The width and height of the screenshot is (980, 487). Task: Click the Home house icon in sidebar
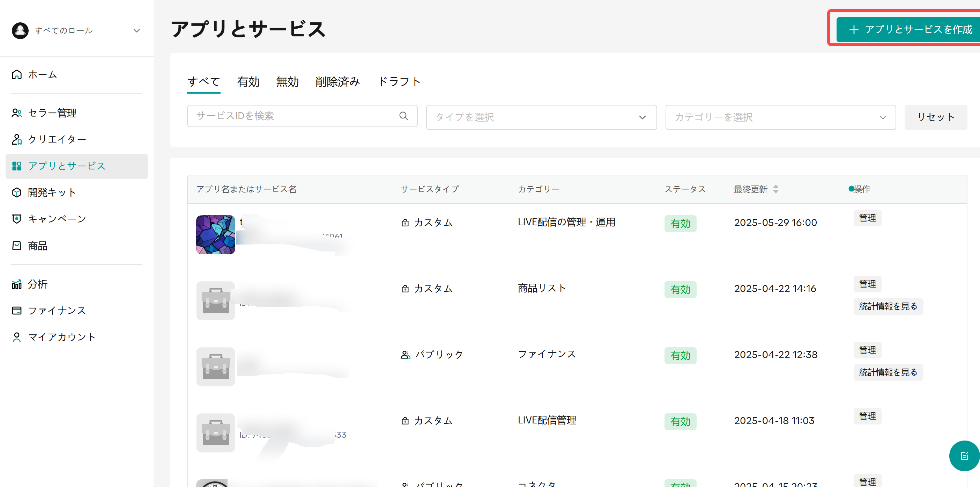[17, 74]
